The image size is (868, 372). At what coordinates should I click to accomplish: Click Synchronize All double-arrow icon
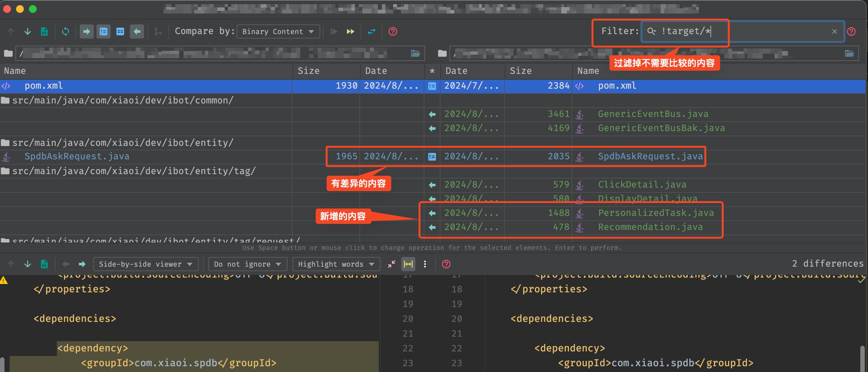tap(350, 32)
